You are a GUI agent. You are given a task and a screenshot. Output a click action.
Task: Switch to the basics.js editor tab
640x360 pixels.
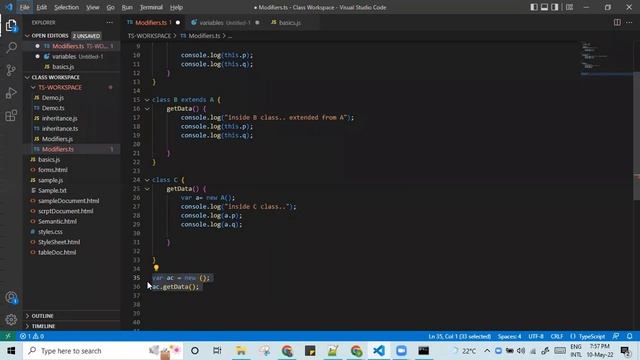(x=286, y=22)
